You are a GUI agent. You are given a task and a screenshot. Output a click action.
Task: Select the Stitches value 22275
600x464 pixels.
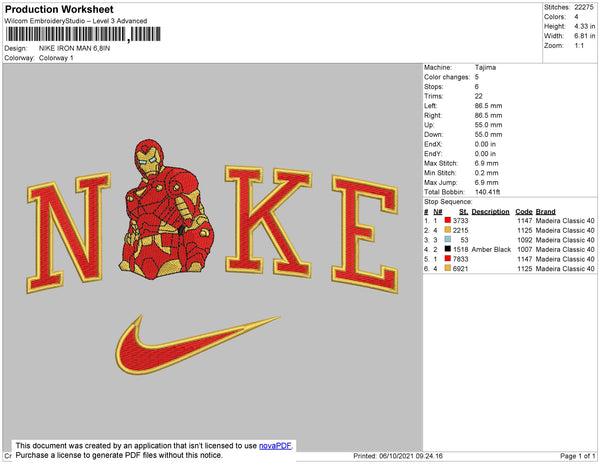(584, 7)
